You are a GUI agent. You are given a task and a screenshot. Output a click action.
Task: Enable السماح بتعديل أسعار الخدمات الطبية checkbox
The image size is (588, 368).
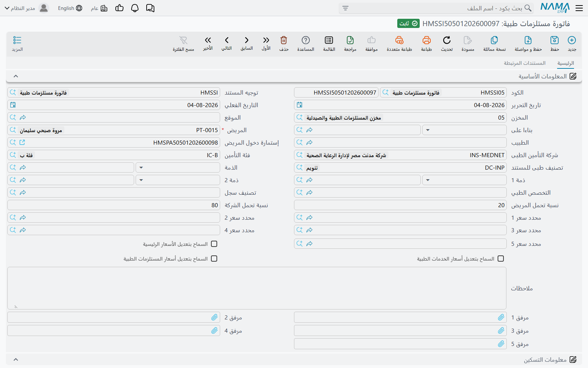tap(501, 259)
